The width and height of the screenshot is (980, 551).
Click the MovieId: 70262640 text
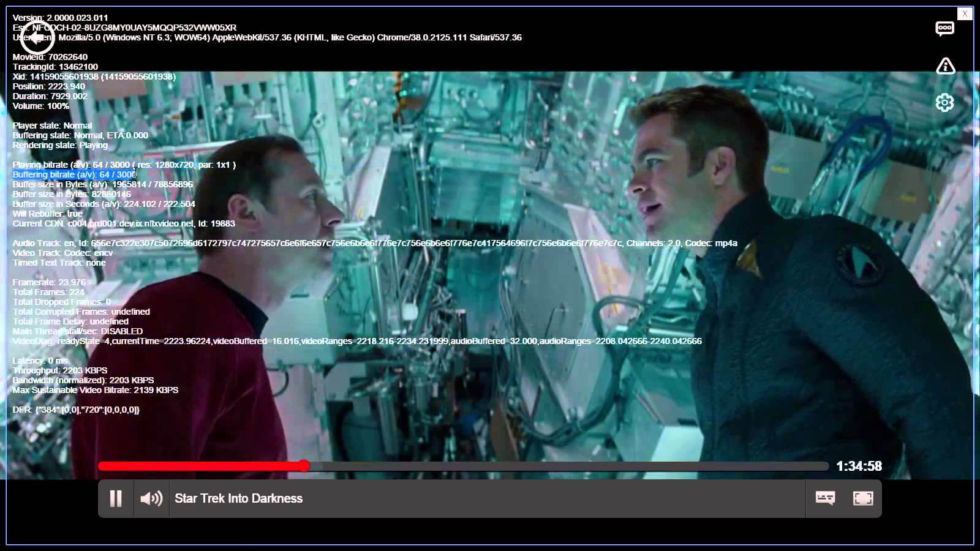click(x=50, y=57)
